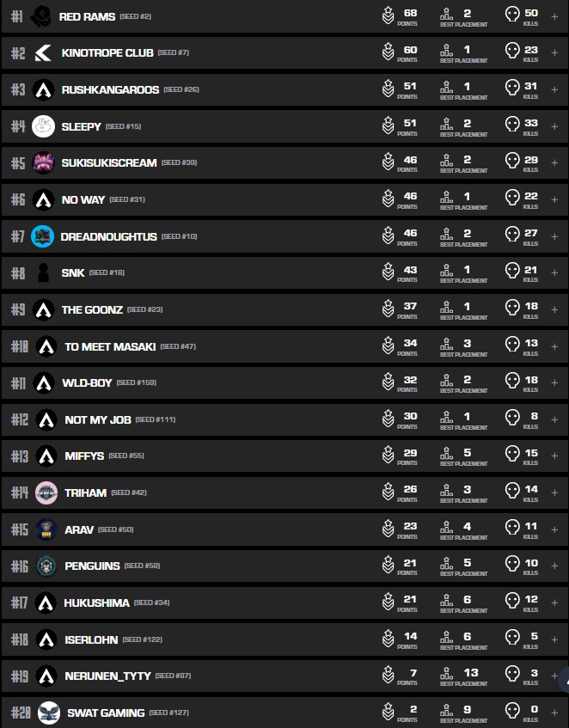The image size is (569, 728).
Task: Click the DreadnoughtUS team logo
Action: [43, 236]
